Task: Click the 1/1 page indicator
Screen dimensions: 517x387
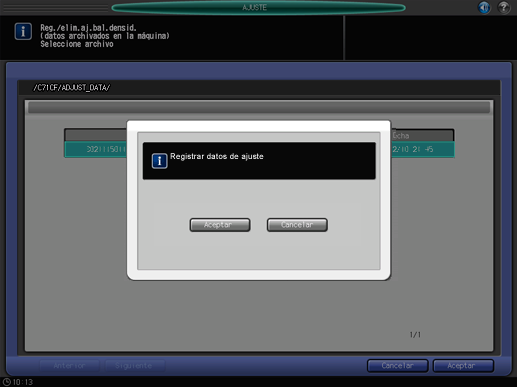Action: tap(415, 335)
